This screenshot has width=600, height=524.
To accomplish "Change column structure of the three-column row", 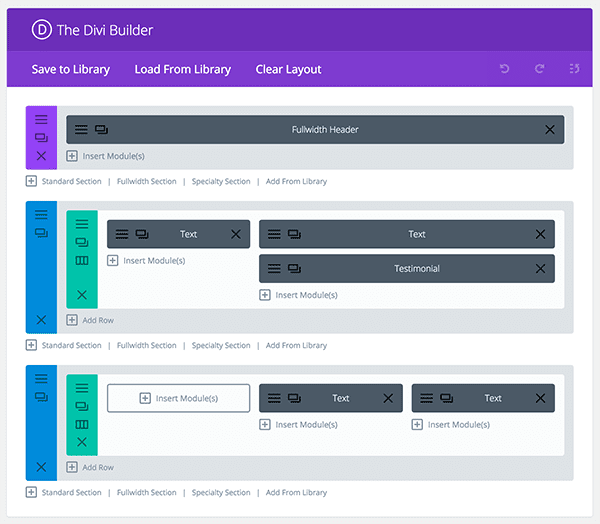I will click(x=82, y=424).
